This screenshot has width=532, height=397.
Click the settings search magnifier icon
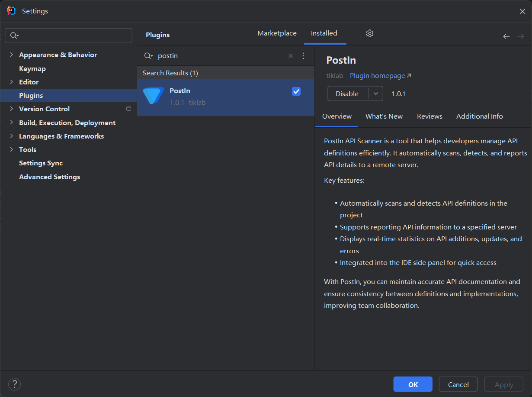[x=14, y=36]
